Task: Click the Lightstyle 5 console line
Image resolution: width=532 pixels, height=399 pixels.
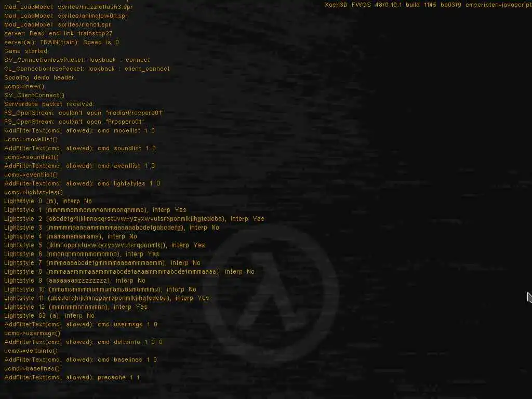Action: point(104,245)
